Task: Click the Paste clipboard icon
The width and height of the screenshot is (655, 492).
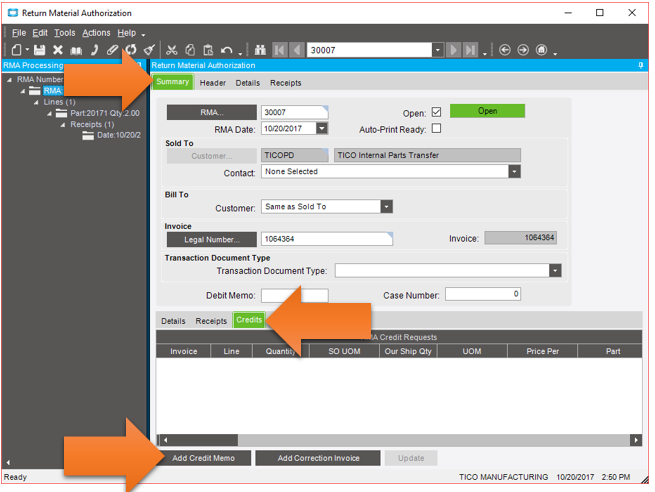Action: point(208,50)
